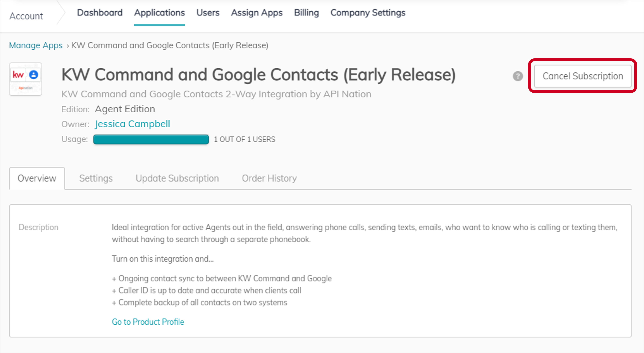Click the 'Usage:' label
Viewport: 644px width, 353px height.
point(75,139)
